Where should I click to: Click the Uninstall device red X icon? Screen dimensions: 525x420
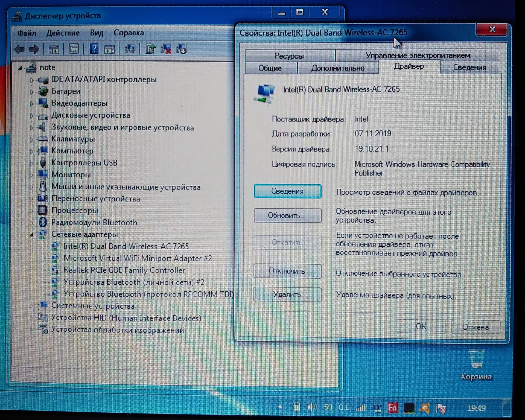coord(166,49)
